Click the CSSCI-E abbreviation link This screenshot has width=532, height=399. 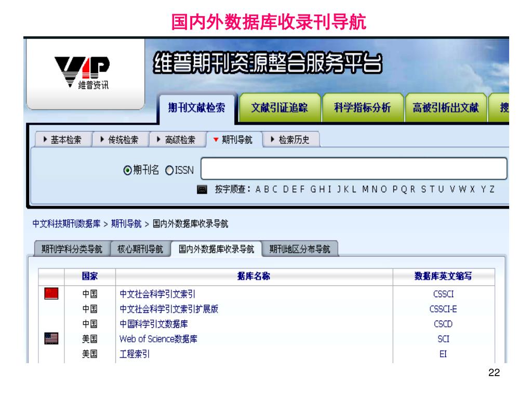[x=444, y=309]
